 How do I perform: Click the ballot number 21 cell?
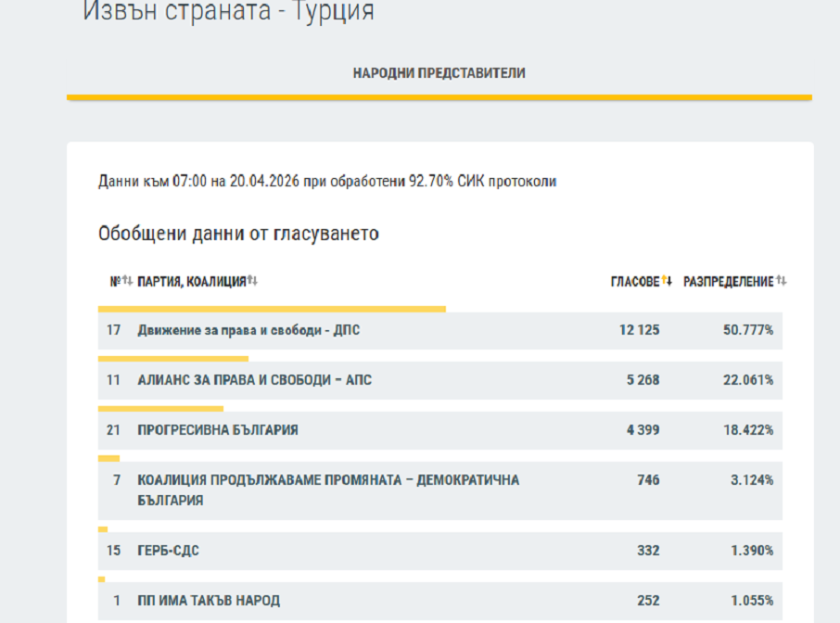[x=114, y=430]
